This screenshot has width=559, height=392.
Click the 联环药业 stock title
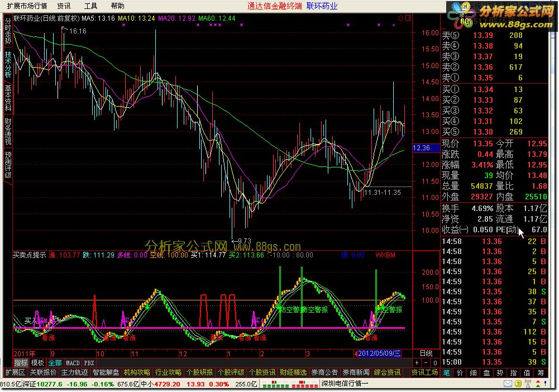(322, 6)
